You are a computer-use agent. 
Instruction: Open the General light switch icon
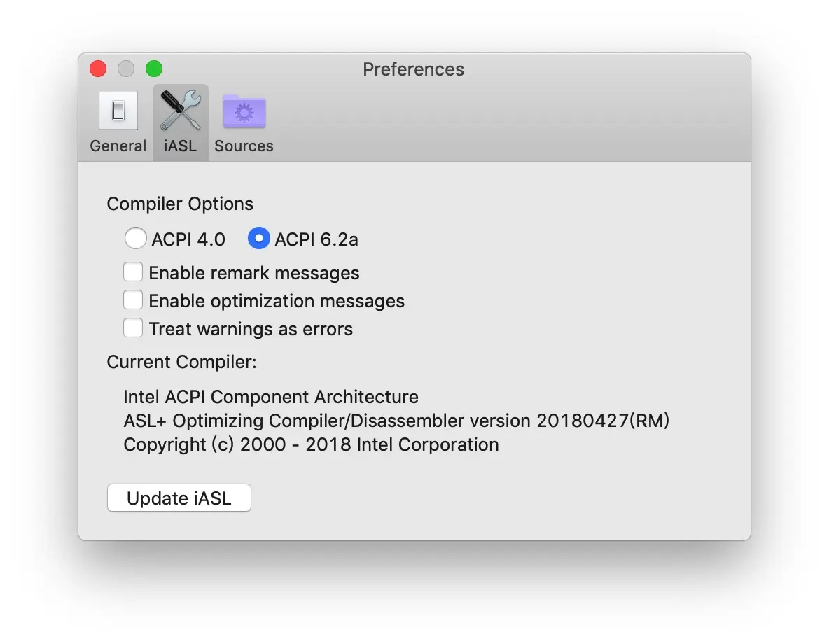pyautogui.click(x=118, y=111)
